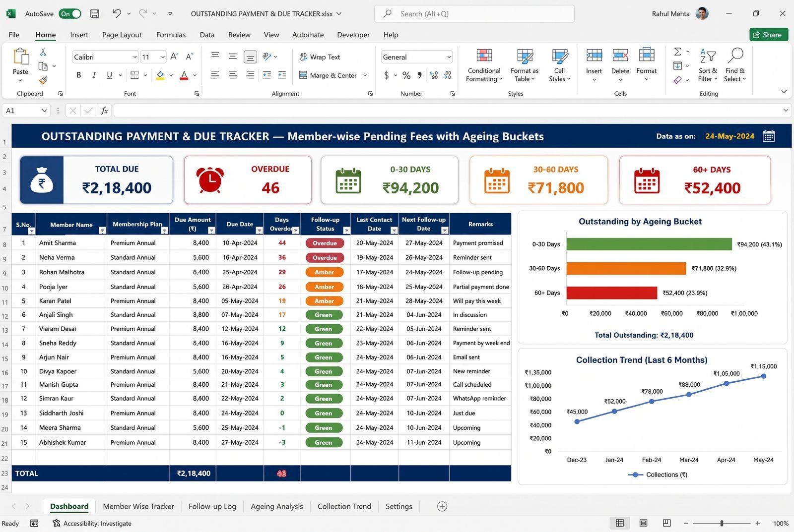
Task: Open the Insert ribbon tab
Action: (x=79, y=35)
